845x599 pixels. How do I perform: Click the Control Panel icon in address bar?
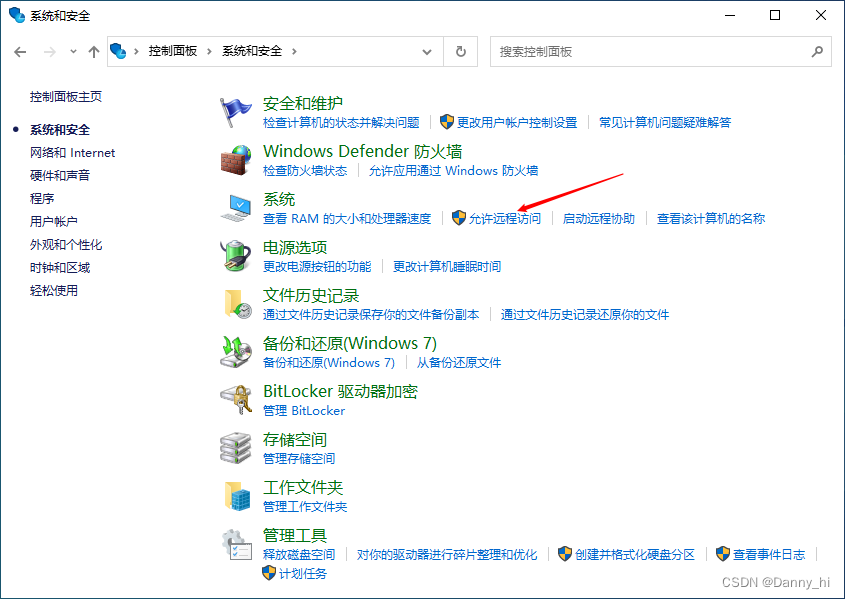click(x=118, y=51)
